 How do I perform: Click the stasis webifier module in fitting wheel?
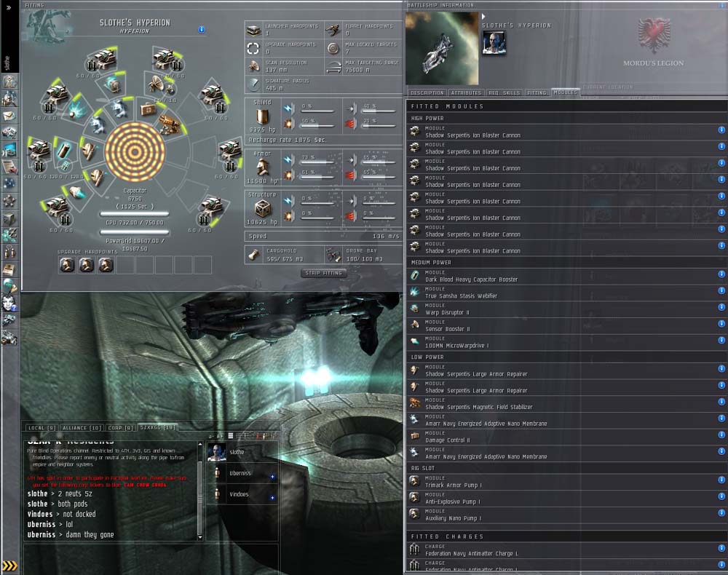point(74,108)
